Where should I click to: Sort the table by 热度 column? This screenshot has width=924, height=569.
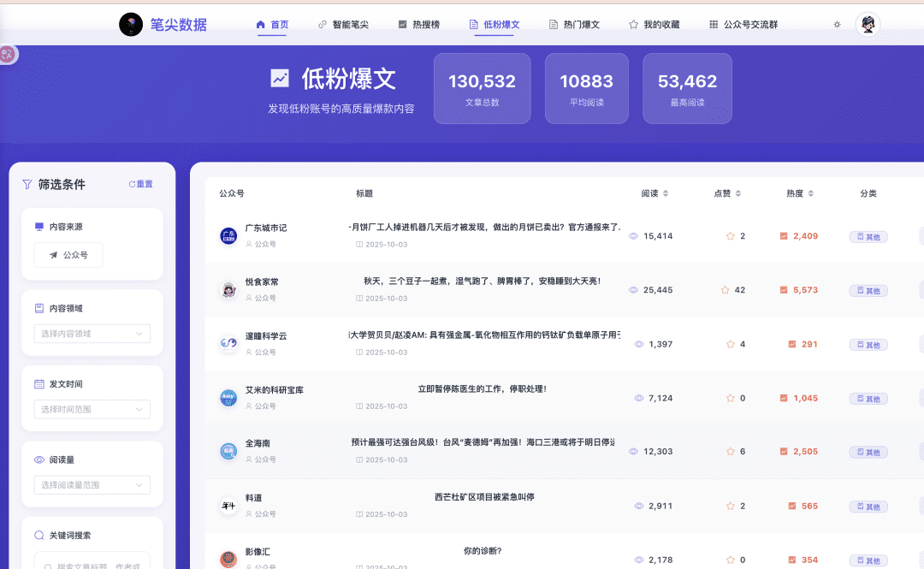pyautogui.click(x=800, y=193)
